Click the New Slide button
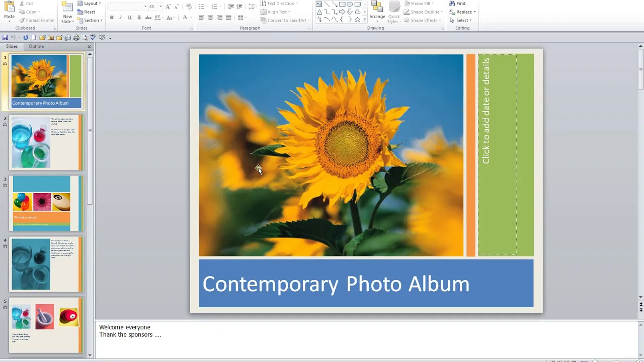This screenshot has width=644, height=362. 67,13
